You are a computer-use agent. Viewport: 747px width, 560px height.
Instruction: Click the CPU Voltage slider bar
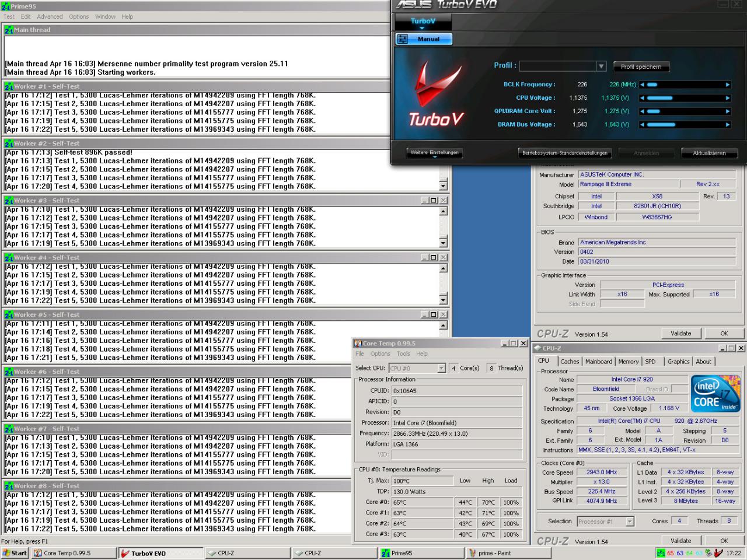coord(685,98)
